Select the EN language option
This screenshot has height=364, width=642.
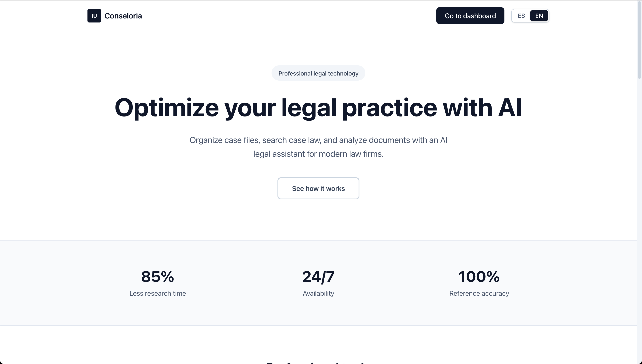coord(539,15)
